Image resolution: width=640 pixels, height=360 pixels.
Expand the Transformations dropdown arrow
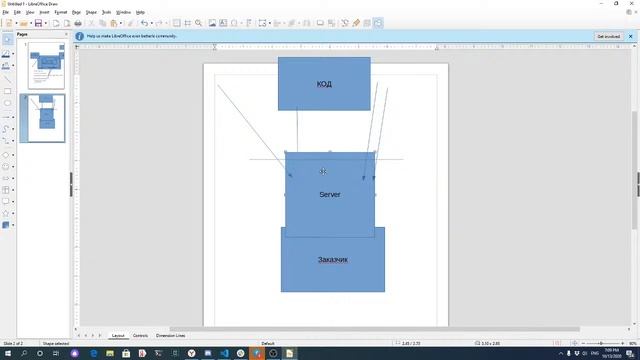pos(270,23)
